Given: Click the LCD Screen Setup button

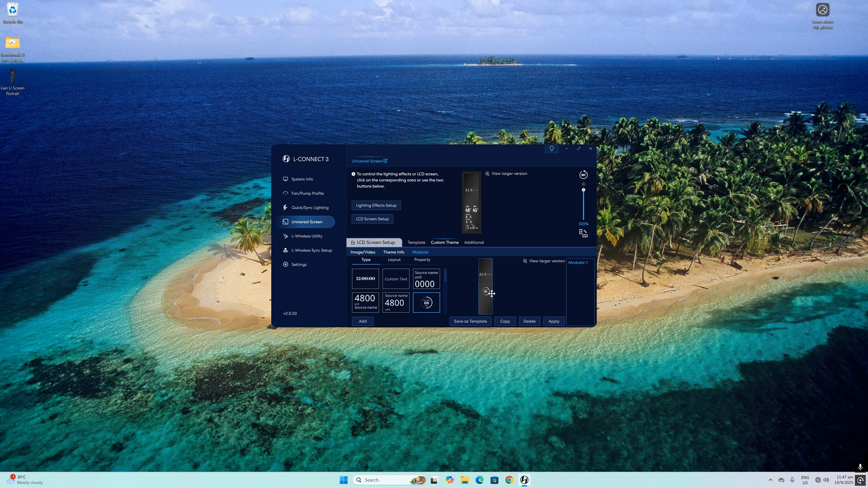Looking at the screenshot, I should click(x=372, y=219).
